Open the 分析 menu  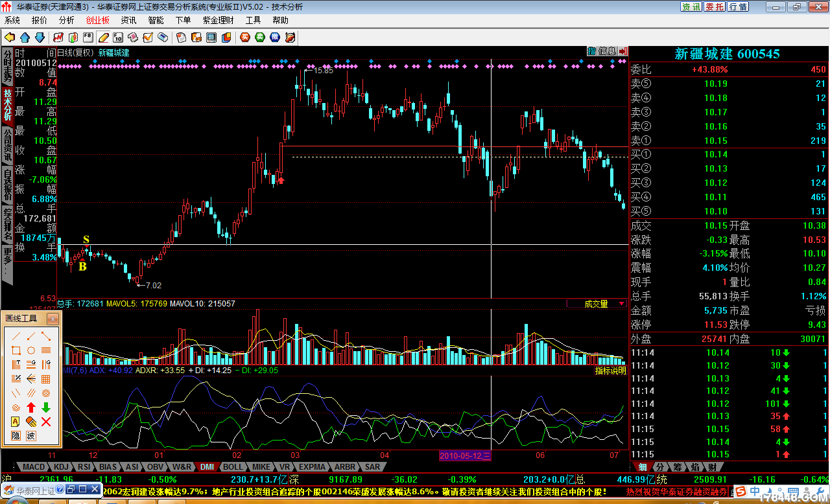coord(67,20)
